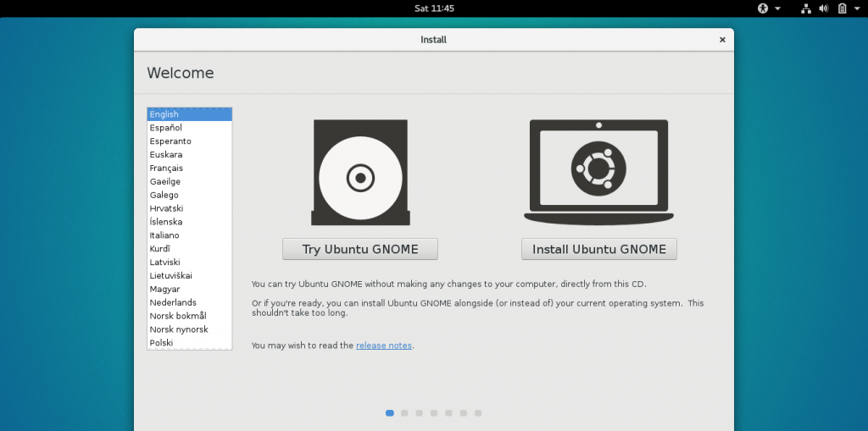Open the clock showing Sat 11:45

click(x=434, y=8)
